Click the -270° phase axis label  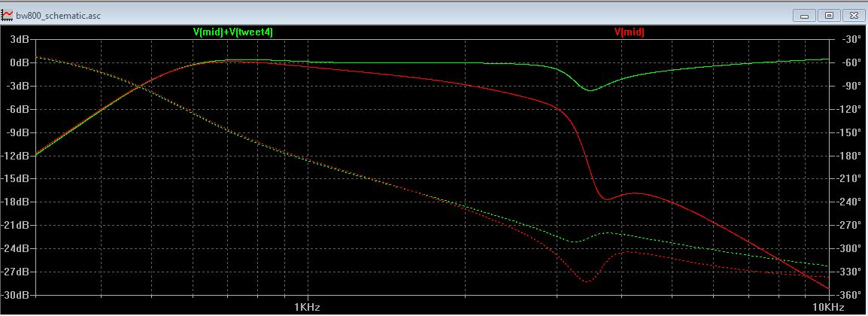tap(850, 225)
